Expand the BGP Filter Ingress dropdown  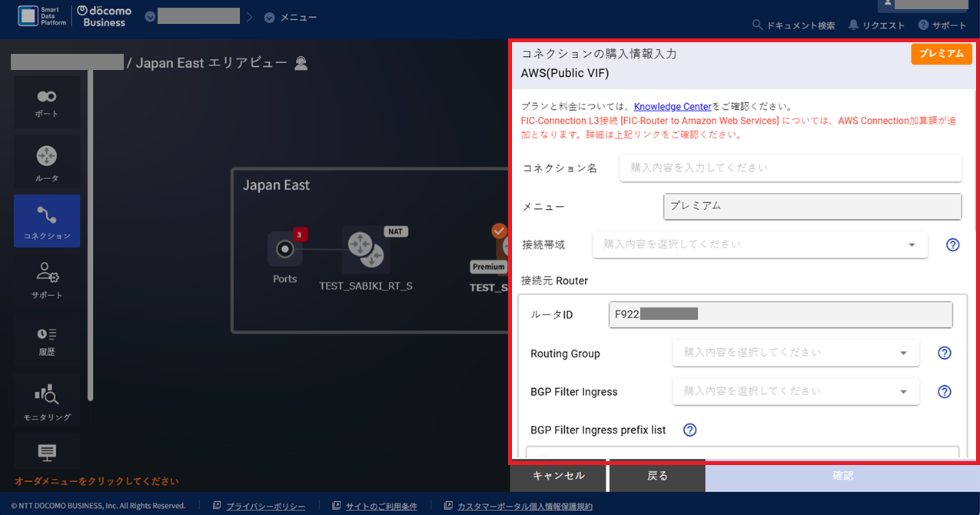point(795,391)
